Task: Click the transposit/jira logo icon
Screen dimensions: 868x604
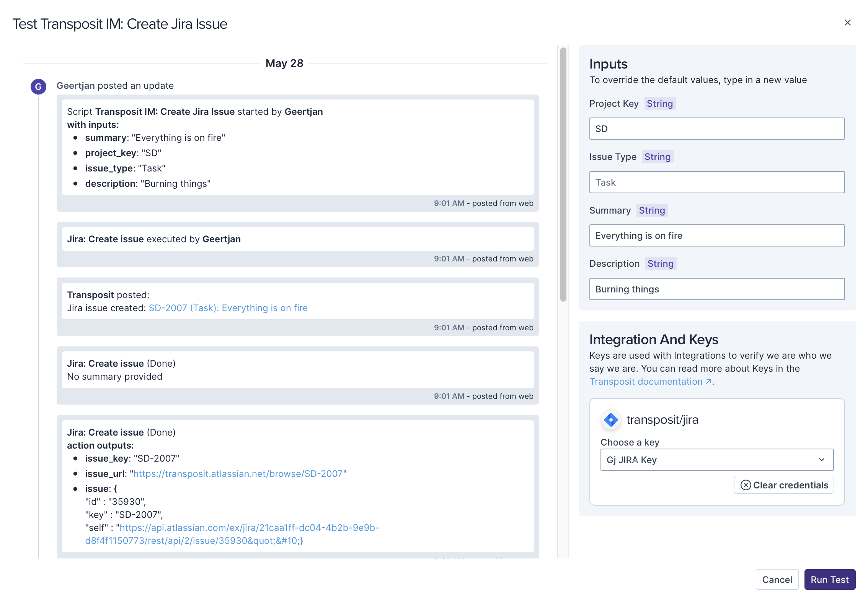Action: click(611, 420)
